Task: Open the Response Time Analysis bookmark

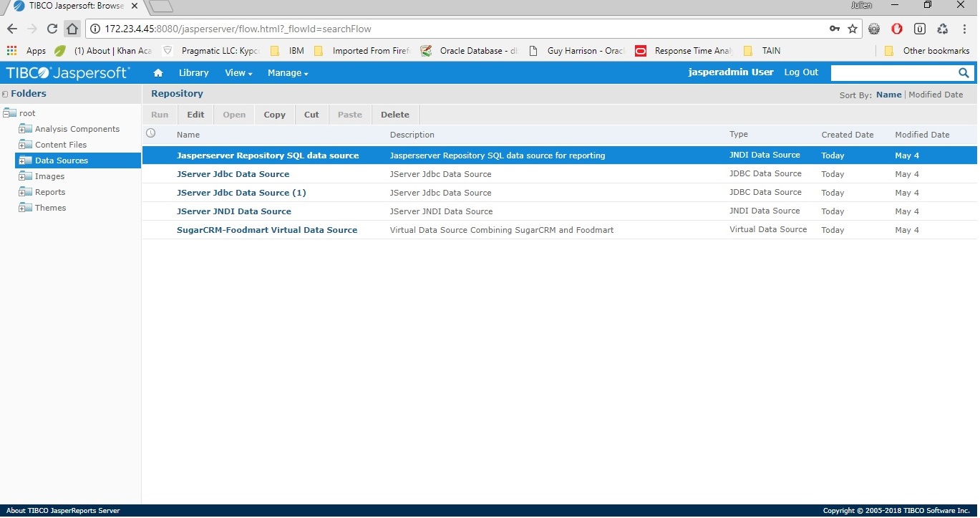Action: coord(684,51)
